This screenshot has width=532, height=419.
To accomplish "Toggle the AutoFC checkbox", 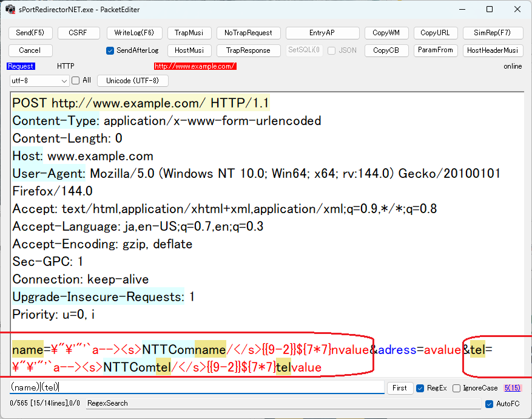I will click(x=490, y=404).
